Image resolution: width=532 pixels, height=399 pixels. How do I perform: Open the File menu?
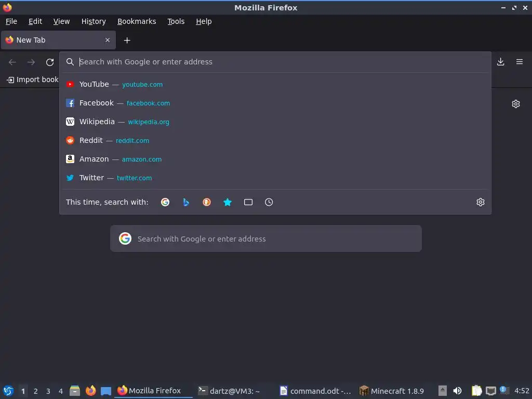pos(11,21)
